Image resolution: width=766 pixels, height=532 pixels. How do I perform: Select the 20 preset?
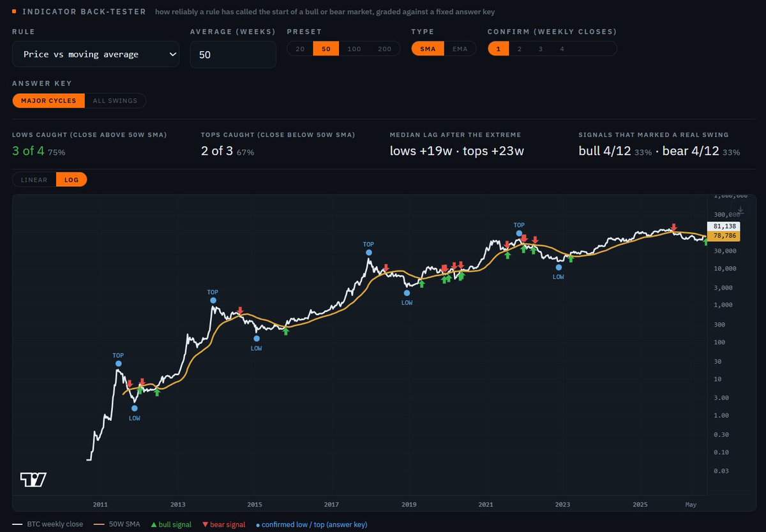pyautogui.click(x=300, y=48)
